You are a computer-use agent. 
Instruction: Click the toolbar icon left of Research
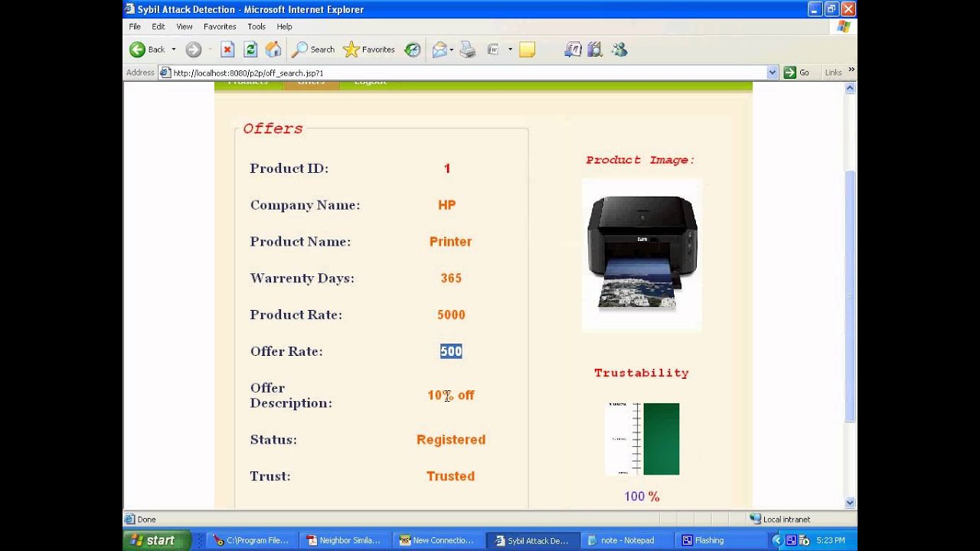click(573, 50)
